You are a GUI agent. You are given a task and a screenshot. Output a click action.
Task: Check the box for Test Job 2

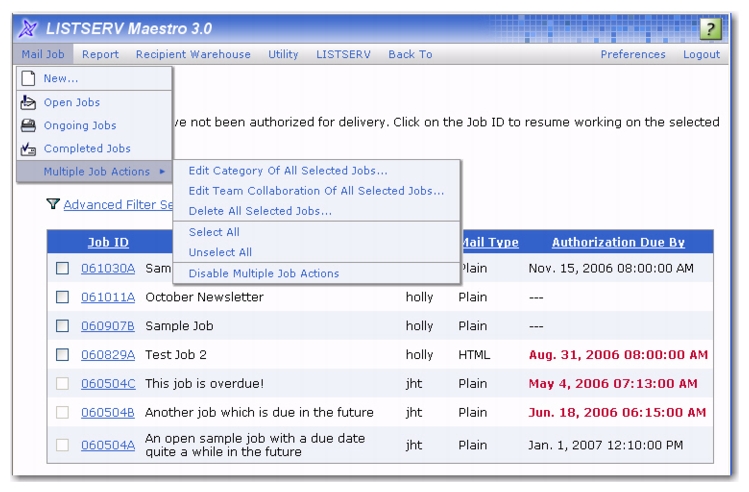click(62, 354)
